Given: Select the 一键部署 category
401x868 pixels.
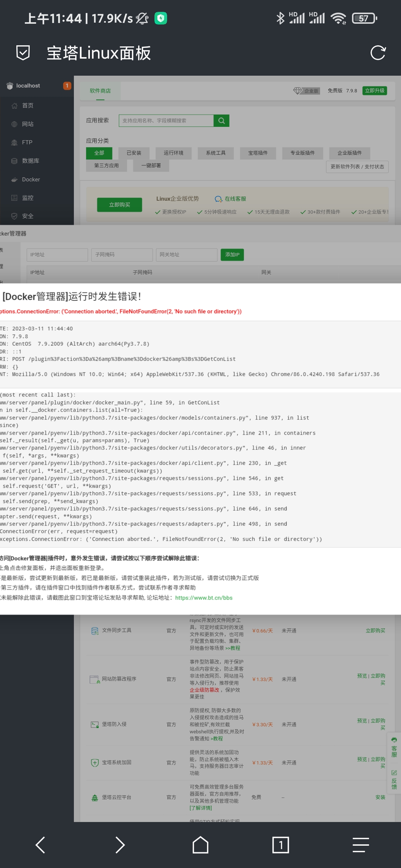Looking at the screenshot, I should (x=151, y=165).
